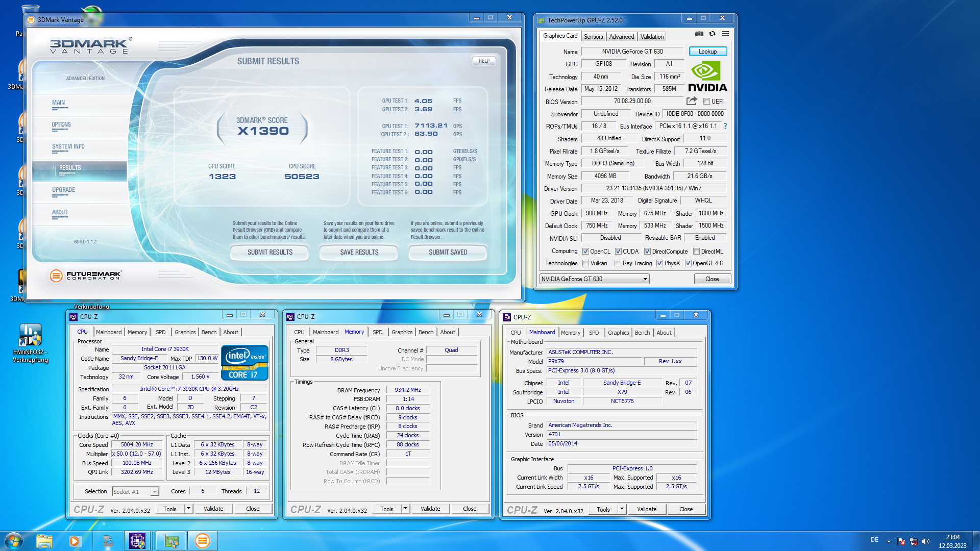
Task: Click the Futuremark Corporation logo
Action: tap(86, 275)
